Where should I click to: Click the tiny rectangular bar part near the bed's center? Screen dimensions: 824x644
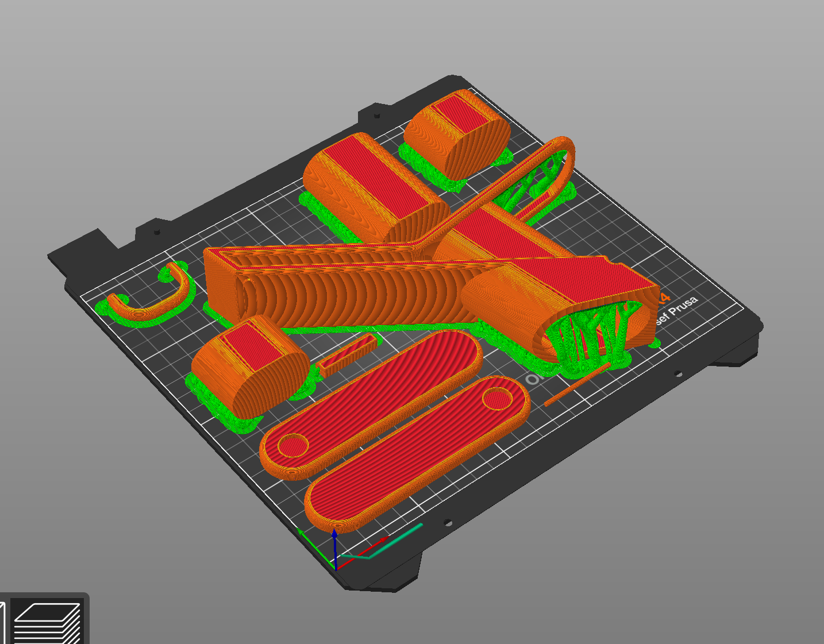click(x=347, y=354)
